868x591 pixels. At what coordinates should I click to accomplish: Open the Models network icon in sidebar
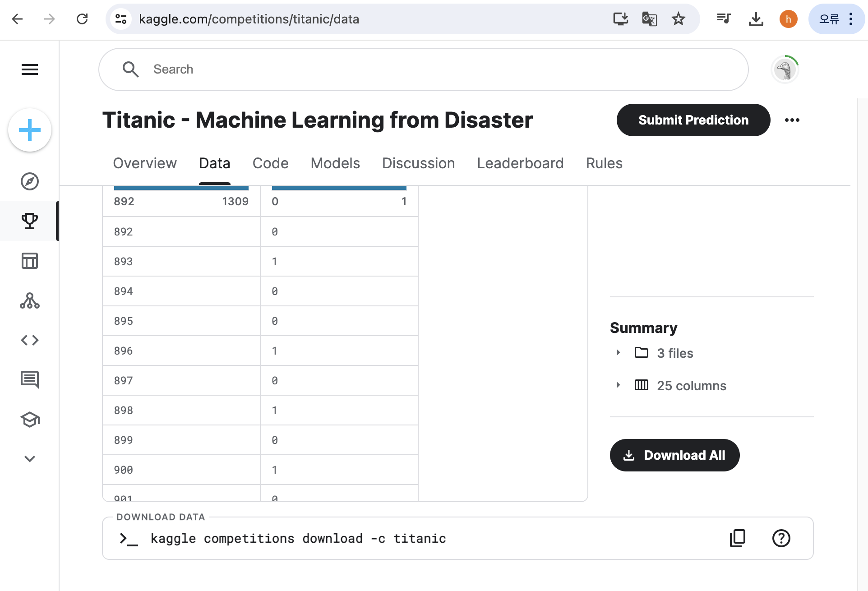click(30, 300)
